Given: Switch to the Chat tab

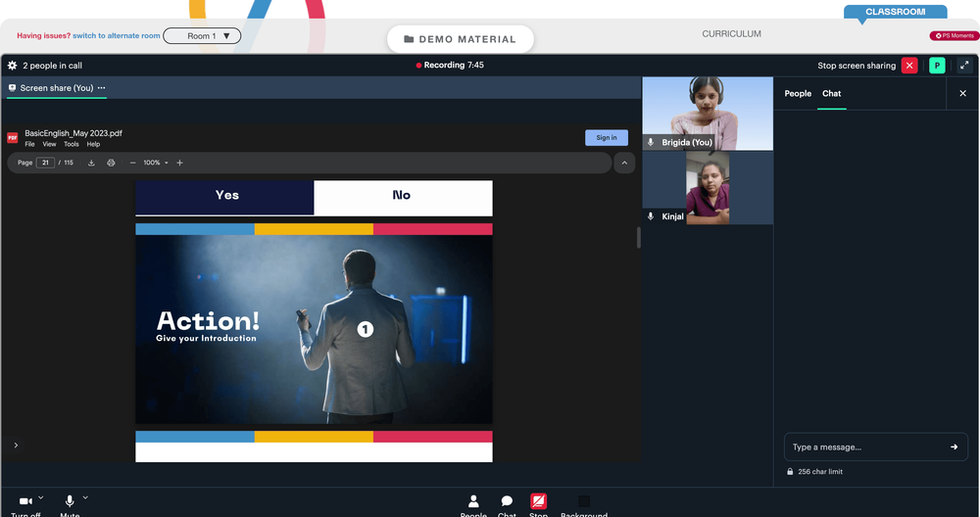Looking at the screenshot, I should pos(831,93).
